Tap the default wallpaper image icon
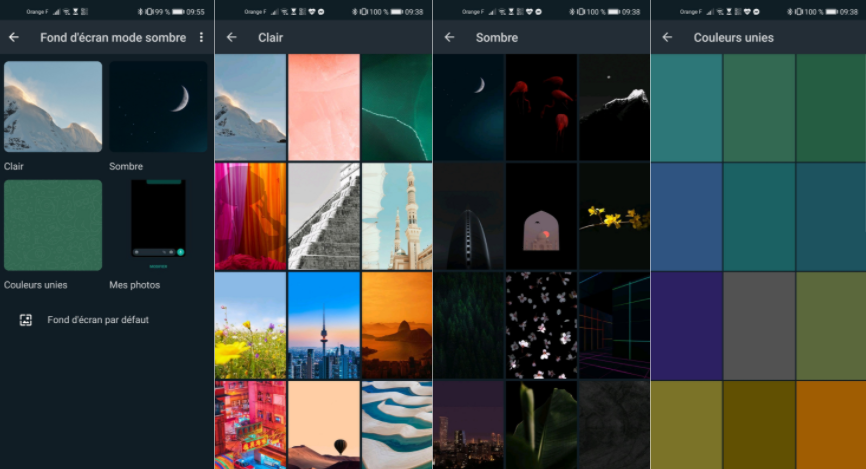Screen dimensions: 866x469 pos(26,320)
